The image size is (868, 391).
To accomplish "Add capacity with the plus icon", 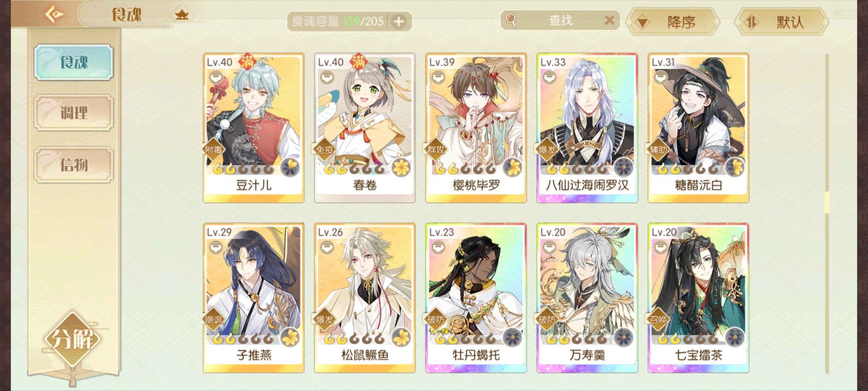I will point(399,22).
